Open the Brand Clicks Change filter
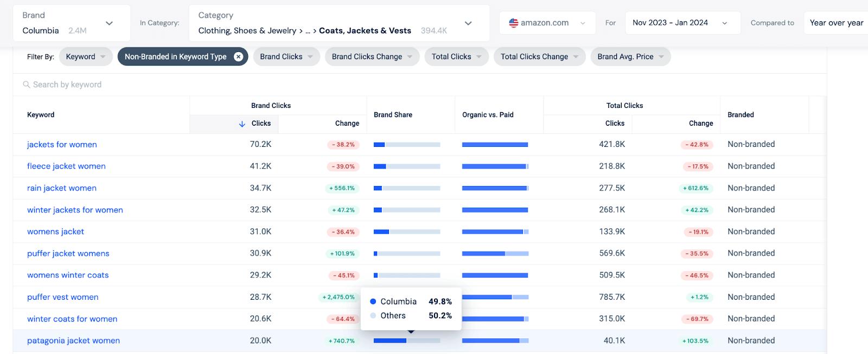 [372, 56]
